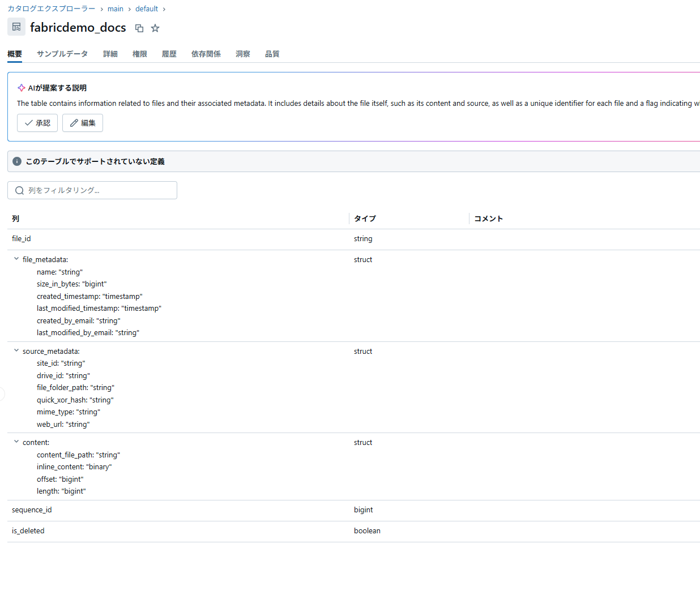Collapse the content struct

[16, 442]
